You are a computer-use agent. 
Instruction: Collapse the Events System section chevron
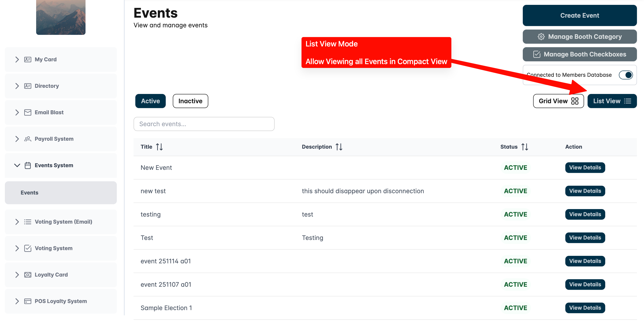(17, 165)
